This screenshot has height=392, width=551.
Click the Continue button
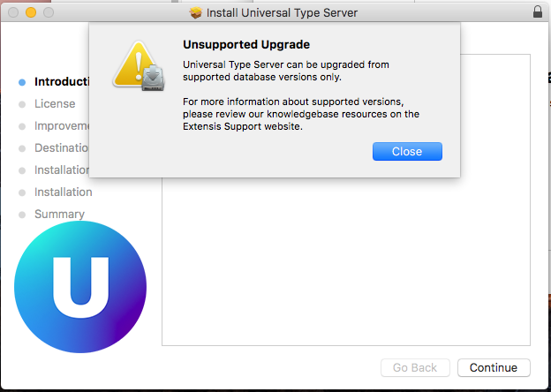(494, 368)
